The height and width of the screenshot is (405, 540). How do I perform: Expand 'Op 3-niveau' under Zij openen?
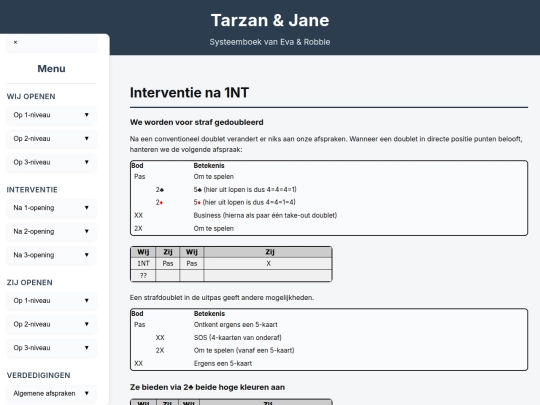51,348
